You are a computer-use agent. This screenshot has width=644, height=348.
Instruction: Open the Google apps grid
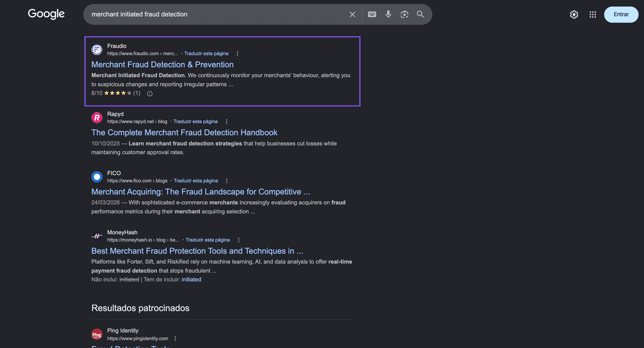pos(593,14)
